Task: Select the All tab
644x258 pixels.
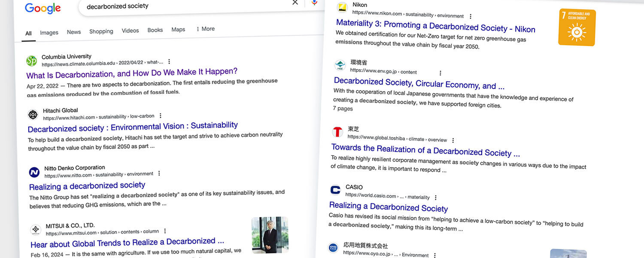Action: pos(28,34)
